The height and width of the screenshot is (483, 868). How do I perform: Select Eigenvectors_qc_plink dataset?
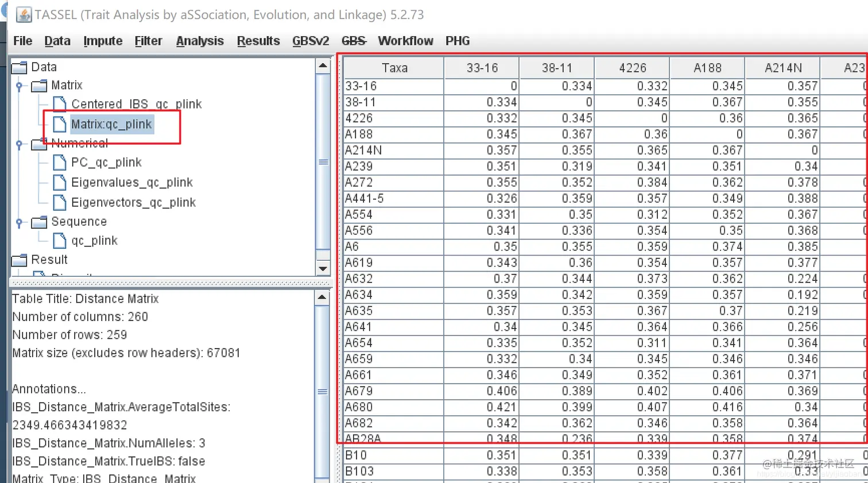tap(133, 202)
